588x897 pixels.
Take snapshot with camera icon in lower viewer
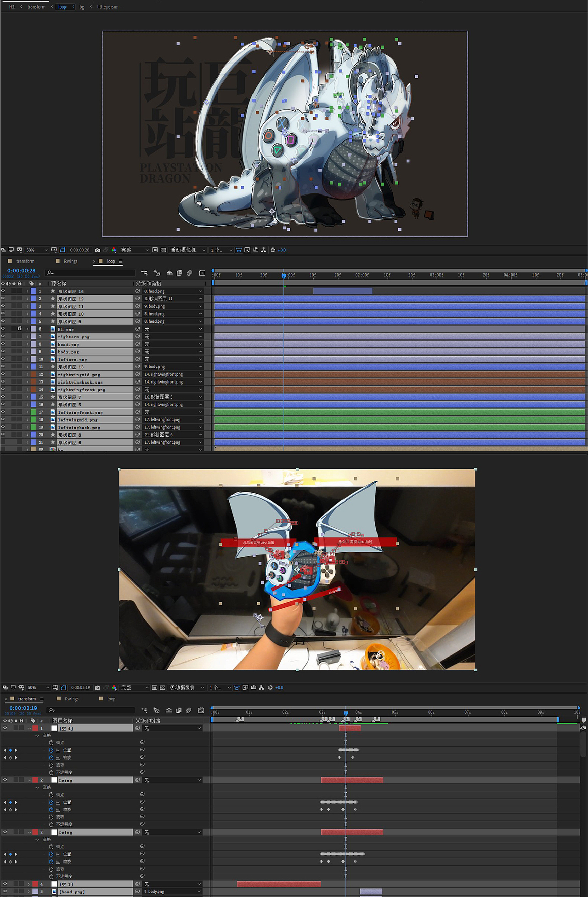click(x=97, y=688)
